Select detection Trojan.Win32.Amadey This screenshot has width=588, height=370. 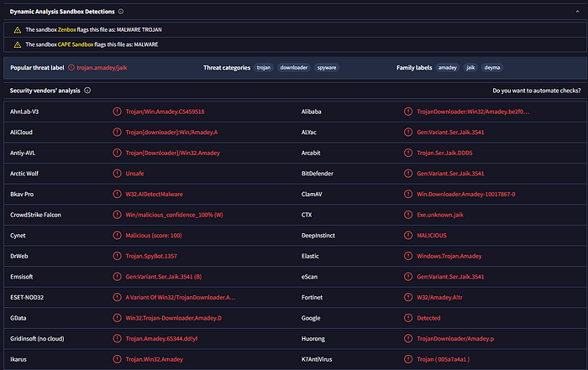[x=154, y=359]
